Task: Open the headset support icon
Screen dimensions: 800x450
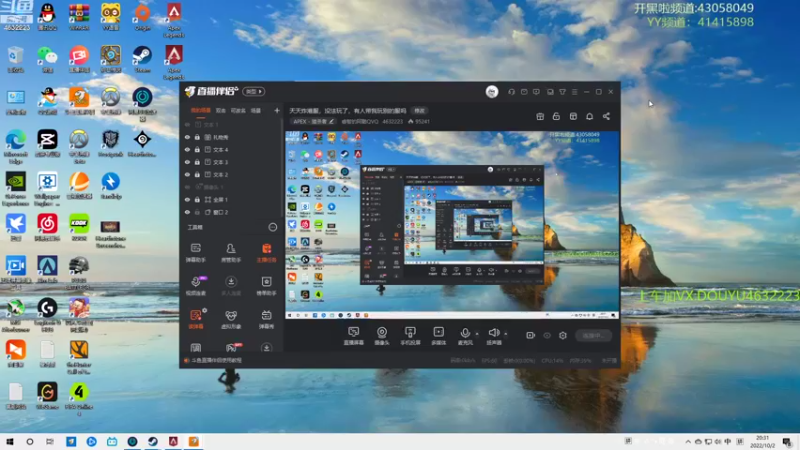Action: (x=511, y=92)
